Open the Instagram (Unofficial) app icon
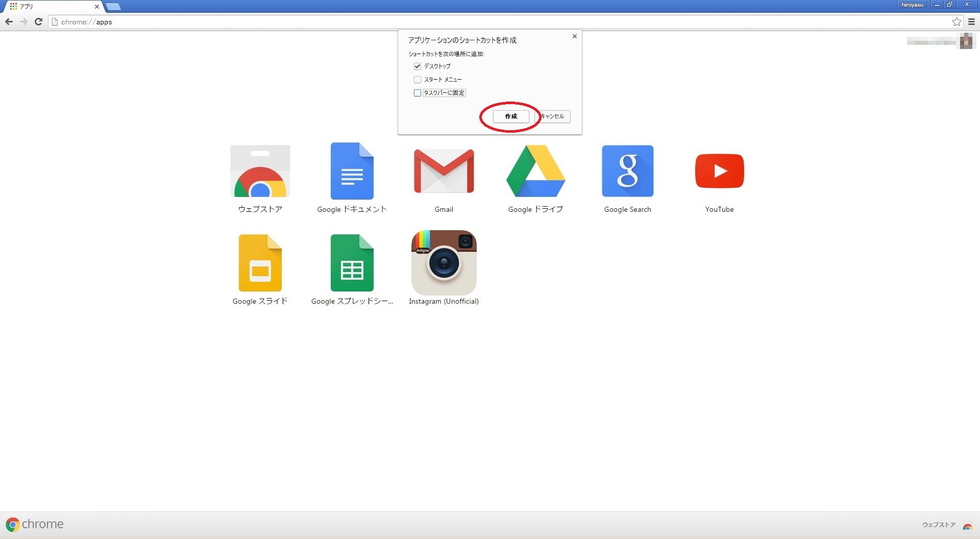 [x=444, y=262]
